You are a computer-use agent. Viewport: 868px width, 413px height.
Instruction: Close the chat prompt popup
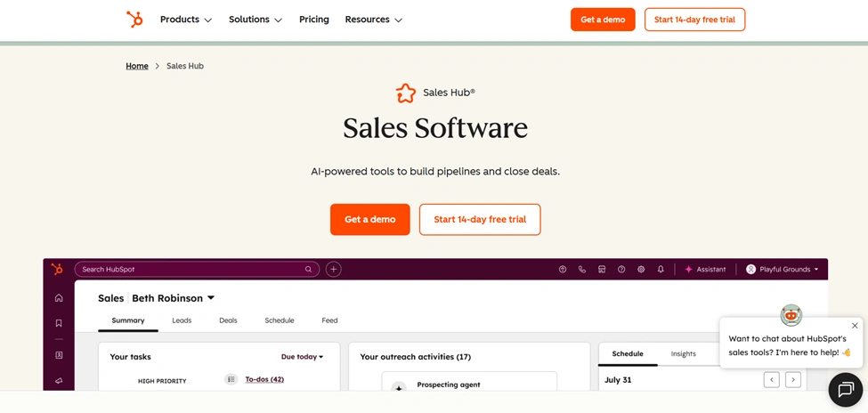pos(855,326)
